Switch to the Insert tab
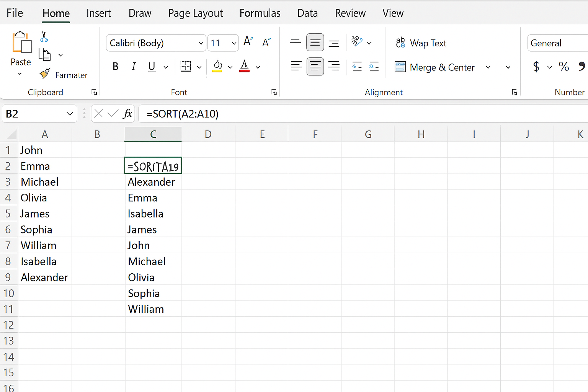The image size is (588, 392). 98,13
